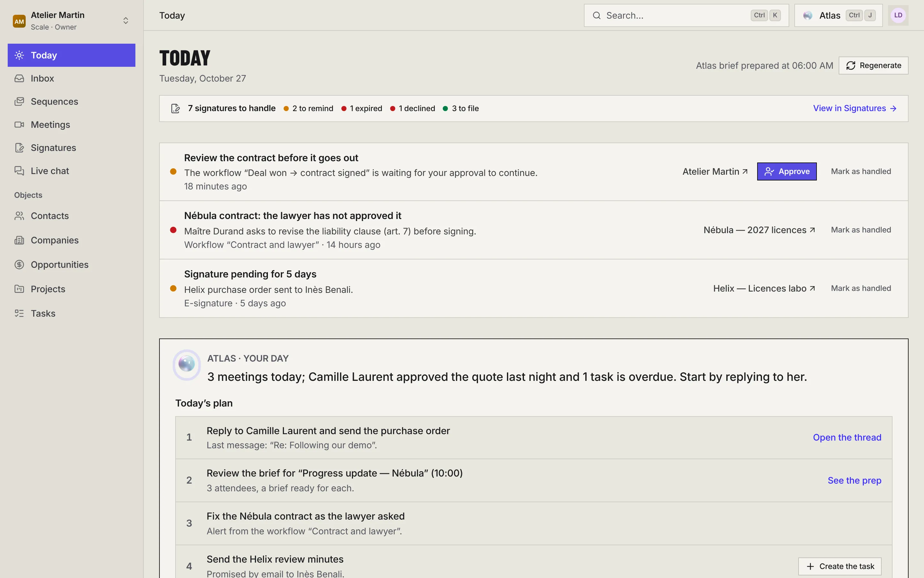Screen dimensions: 924x578
Task: Open Helix — Licences labo link
Action: point(764,289)
